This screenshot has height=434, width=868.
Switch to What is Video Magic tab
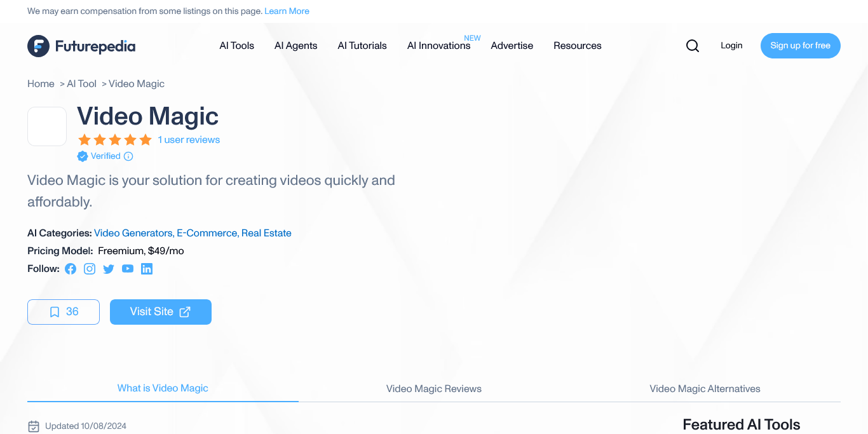click(x=163, y=388)
